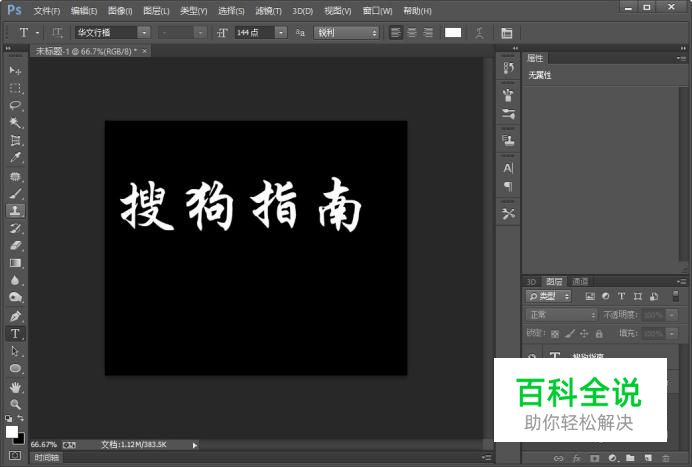Toggle text orientation in options bar
Viewport: 692px width, 467px height.
coord(57,33)
